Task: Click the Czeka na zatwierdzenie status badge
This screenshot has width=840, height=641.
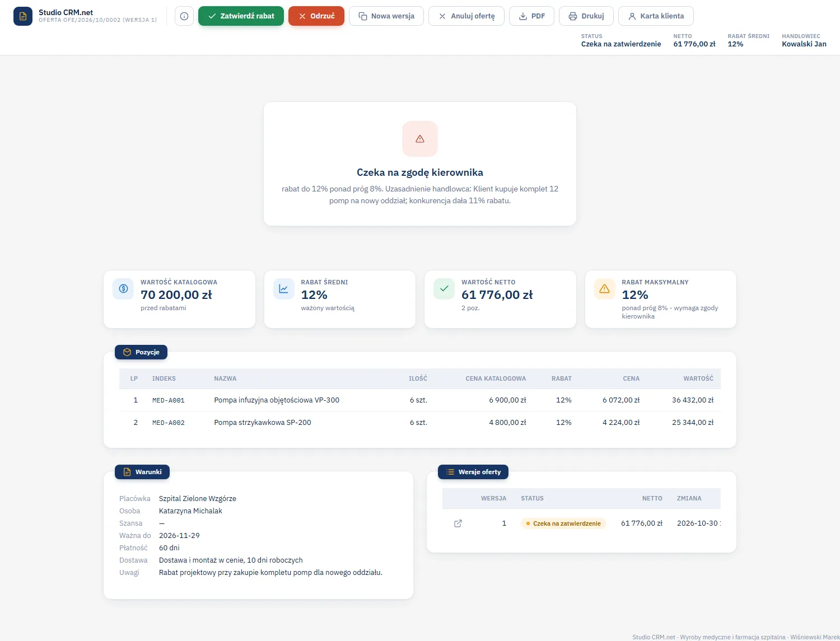Action: coord(563,523)
